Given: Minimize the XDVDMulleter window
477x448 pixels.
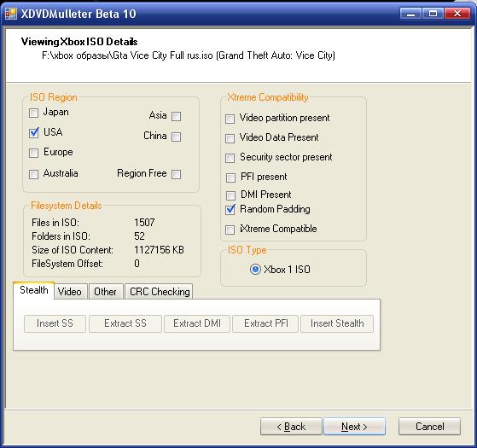Looking at the screenshot, I should coord(410,14).
